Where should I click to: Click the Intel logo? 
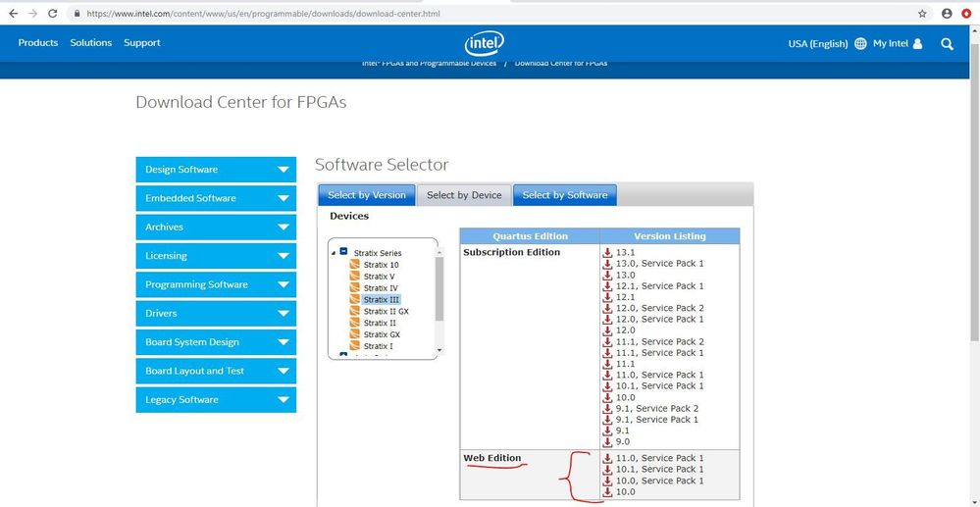(x=485, y=43)
